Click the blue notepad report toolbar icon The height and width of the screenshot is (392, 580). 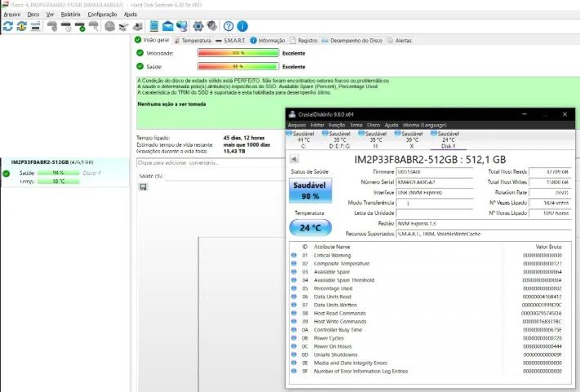click(x=154, y=26)
